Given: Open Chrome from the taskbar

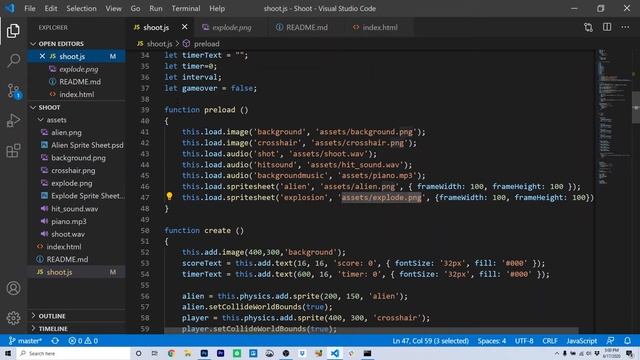Looking at the screenshot, I should click(171, 353).
